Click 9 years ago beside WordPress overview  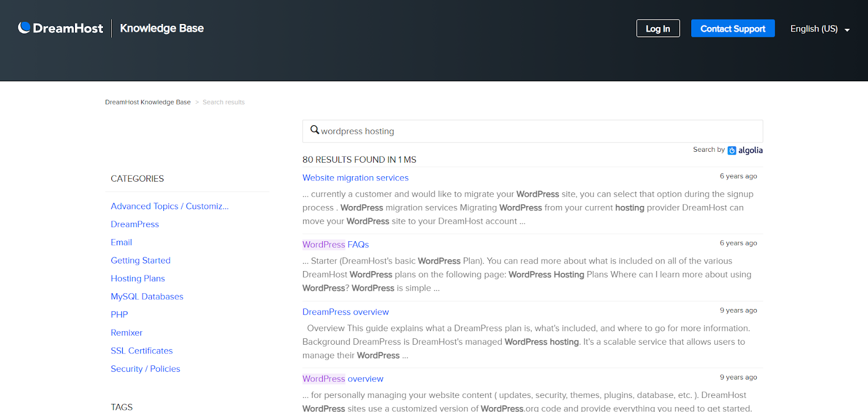pyautogui.click(x=738, y=377)
